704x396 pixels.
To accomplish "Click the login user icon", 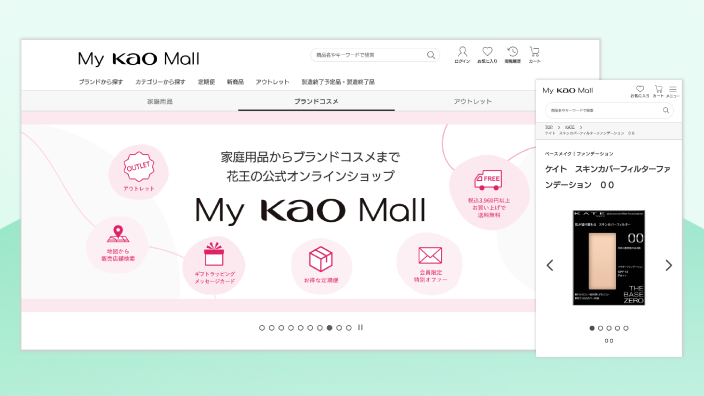I will pyautogui.click(x=462, y=52).
